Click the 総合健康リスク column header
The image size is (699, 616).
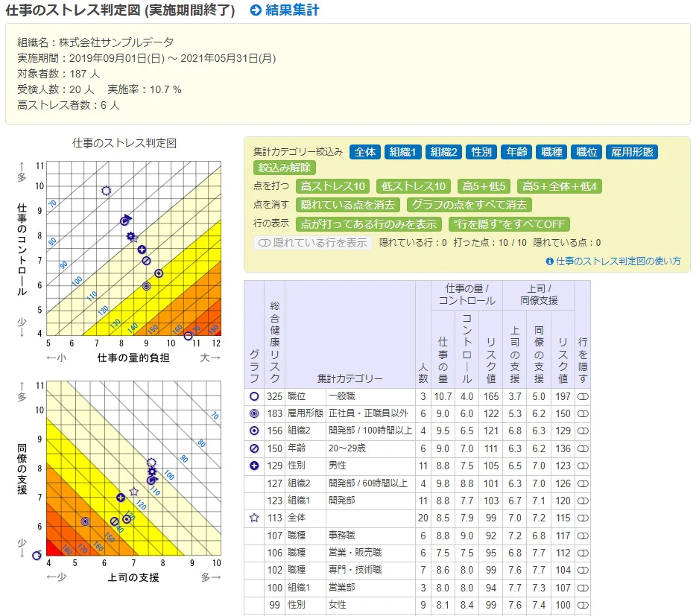274,343
